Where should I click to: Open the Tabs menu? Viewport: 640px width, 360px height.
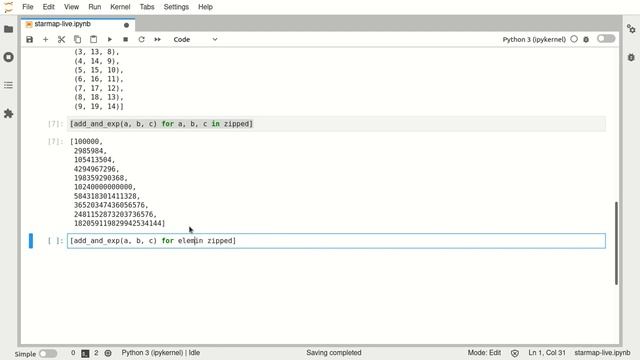coord(147,7)
